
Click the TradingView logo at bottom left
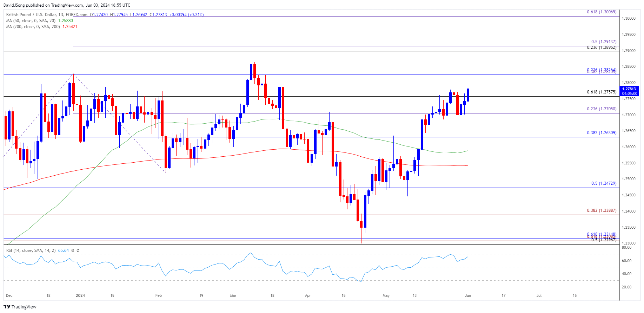[20, 307]
